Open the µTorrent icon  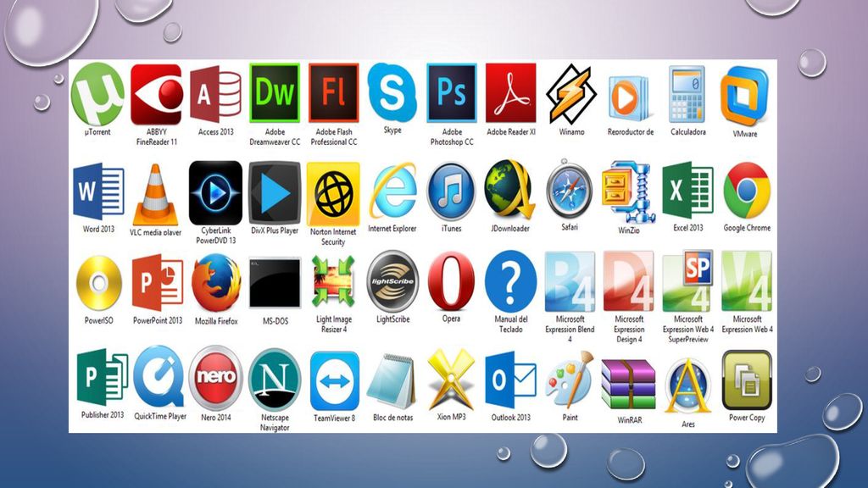[x=97, y=94]
